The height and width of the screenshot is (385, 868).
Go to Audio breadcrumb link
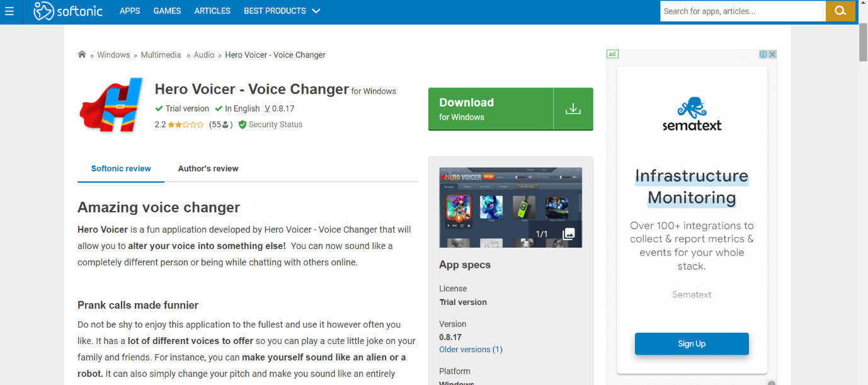[204, 55]
